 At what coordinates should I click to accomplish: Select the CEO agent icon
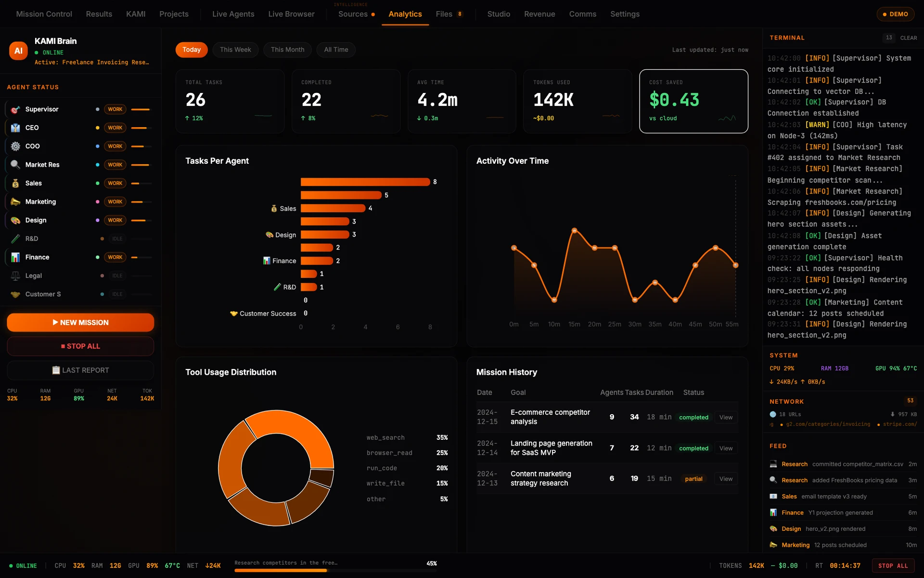pos(15,128)
